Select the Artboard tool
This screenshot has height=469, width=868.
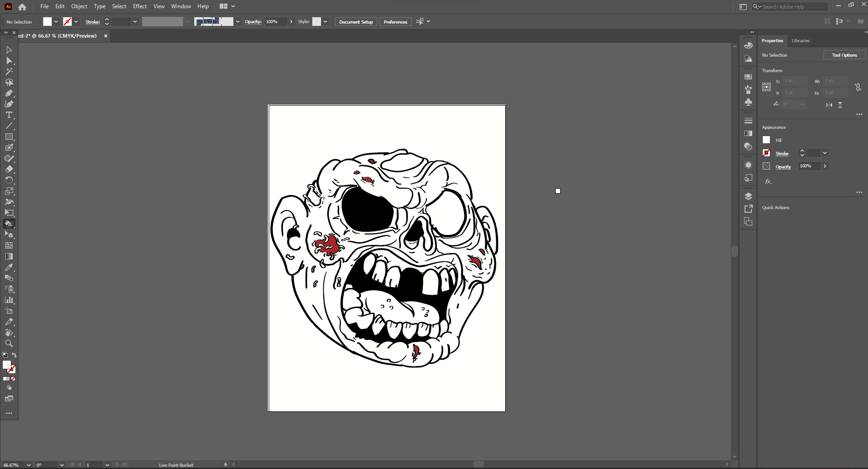tap(9, 311)
